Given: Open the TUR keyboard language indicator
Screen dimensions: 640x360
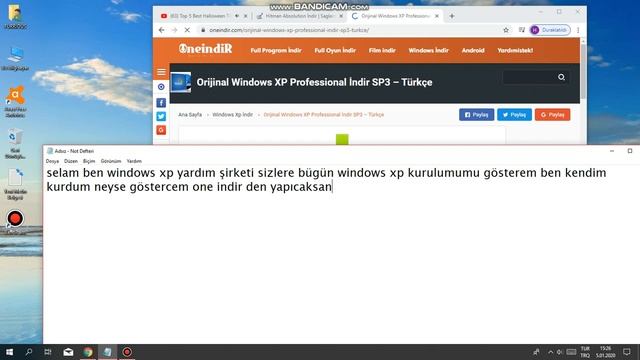Looking at the screenshot, I should [x=585, y=352].
